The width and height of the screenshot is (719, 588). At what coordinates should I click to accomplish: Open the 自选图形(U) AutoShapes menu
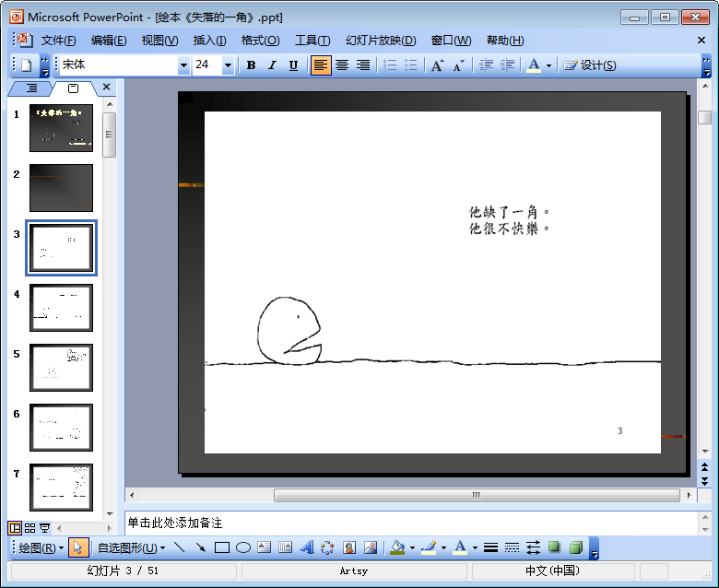(x=131, y=548)
